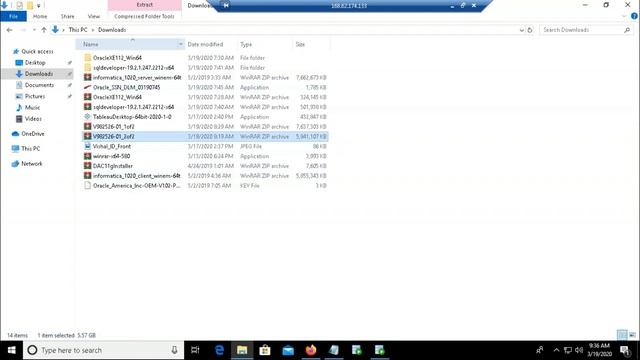Open the Compressed Folder Tools tab
The image size is (640, 360).
click(144, 16)
